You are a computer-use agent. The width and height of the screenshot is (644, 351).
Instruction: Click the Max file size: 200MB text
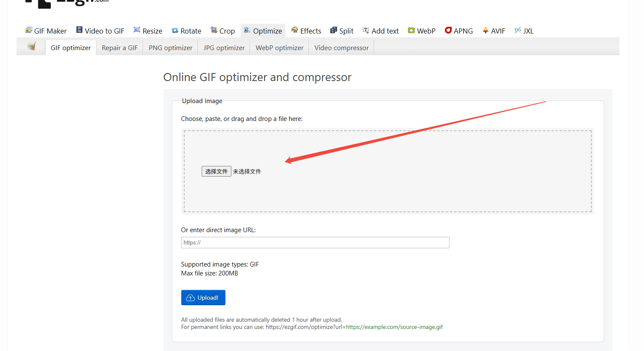pyautogui.click(x=210, y=273)
